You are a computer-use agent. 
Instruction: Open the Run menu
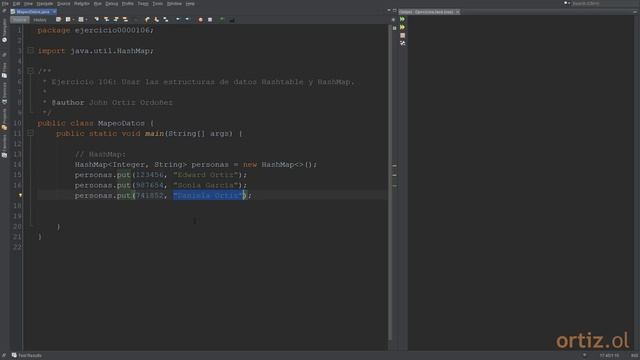98,3
